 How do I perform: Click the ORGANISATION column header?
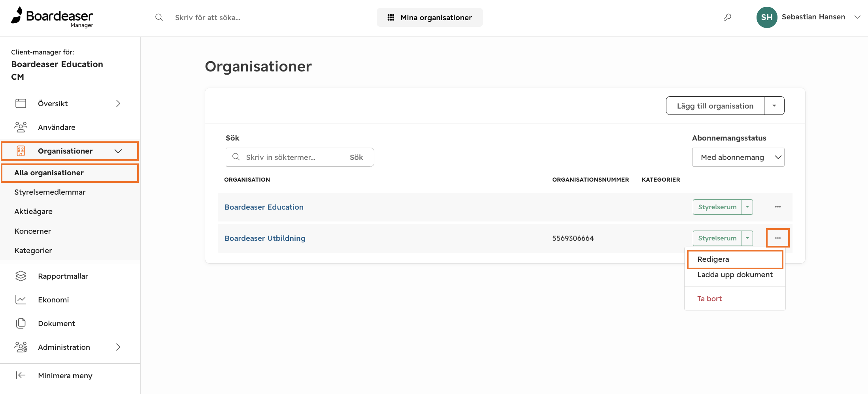[x=247, y=180]
